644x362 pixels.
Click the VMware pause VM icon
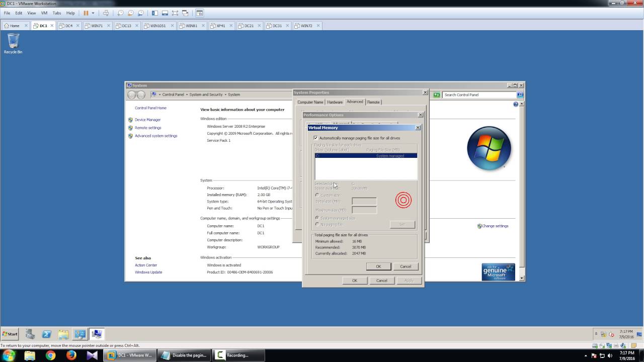[86, 13]
